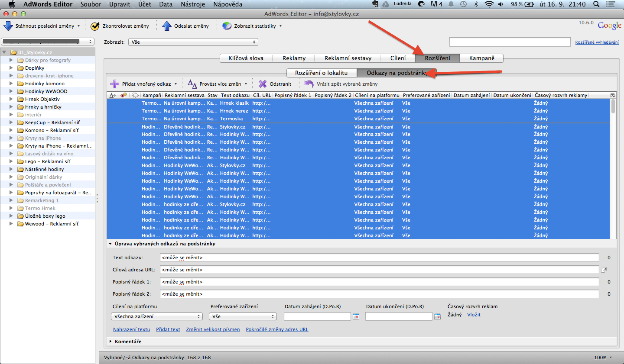Click the volume menu bar icon

501,4
